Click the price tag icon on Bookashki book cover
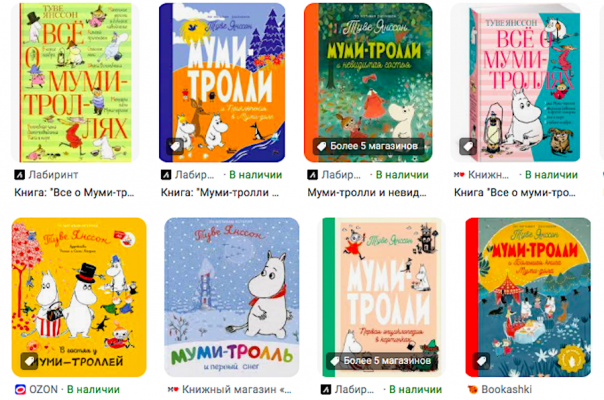 coord(481,361)
